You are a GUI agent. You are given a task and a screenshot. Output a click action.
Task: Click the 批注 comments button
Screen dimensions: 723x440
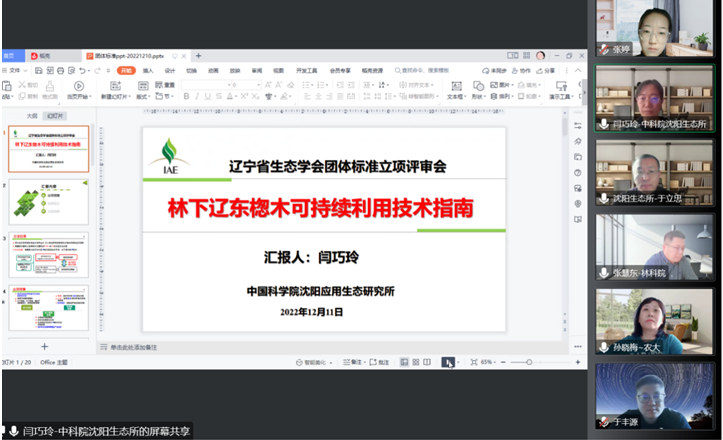tap(379, 362)
